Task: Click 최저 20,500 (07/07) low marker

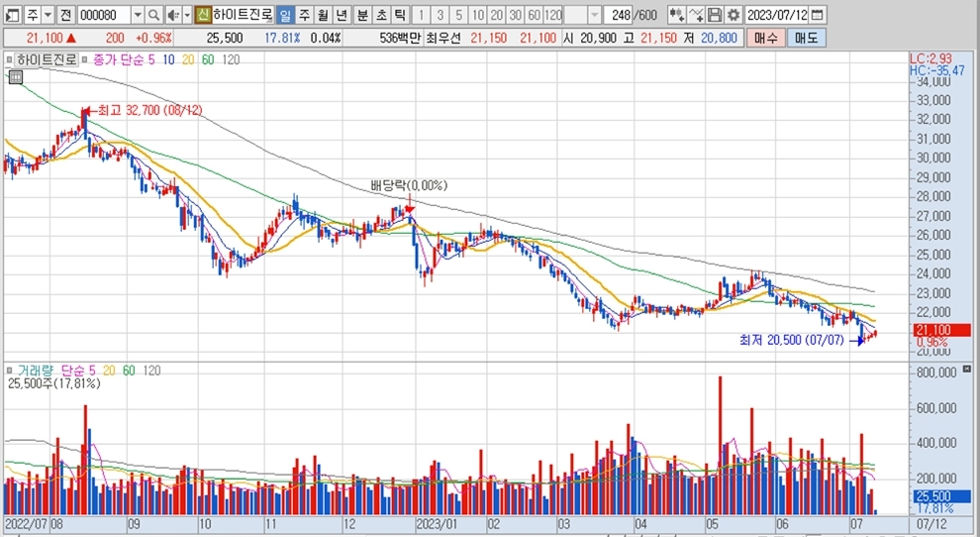Action: [791, 340]
